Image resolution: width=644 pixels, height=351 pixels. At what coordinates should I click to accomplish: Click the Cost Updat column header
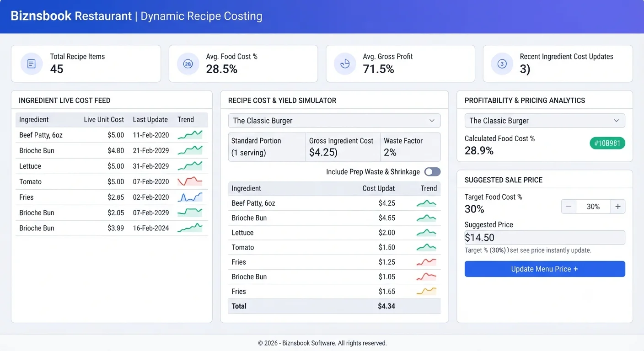pos(379,188)
